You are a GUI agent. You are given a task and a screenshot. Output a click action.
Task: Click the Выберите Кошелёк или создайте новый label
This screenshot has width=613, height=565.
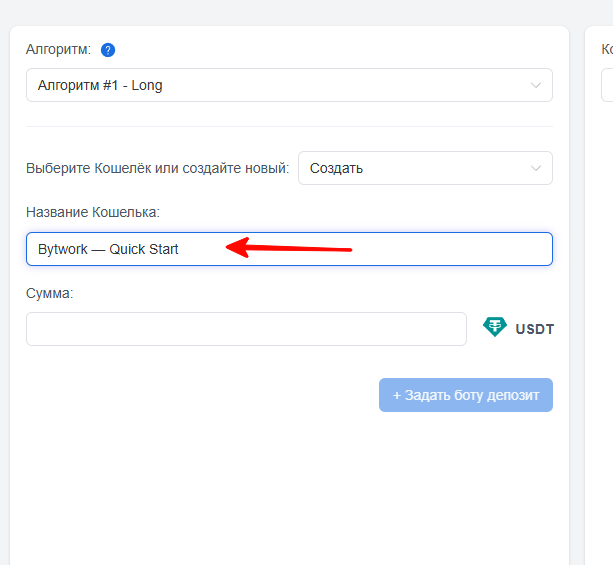(x=157, y=168)
